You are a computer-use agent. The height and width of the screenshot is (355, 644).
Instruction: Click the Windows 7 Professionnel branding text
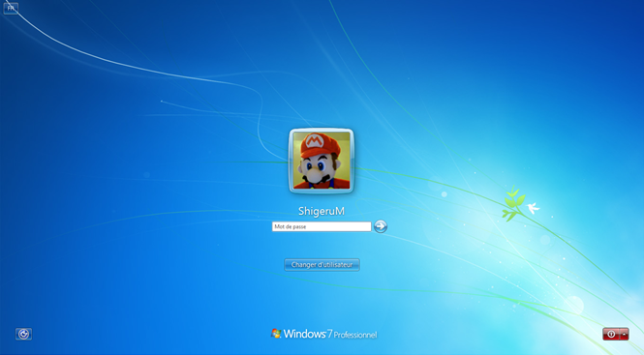pyautogui.click(x=330, y=334)
